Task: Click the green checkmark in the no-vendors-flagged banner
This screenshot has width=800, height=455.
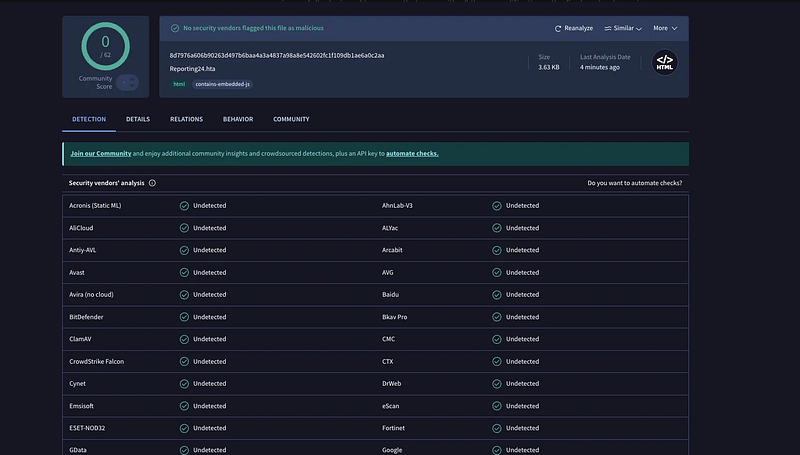Action: [x=174, y=28]
